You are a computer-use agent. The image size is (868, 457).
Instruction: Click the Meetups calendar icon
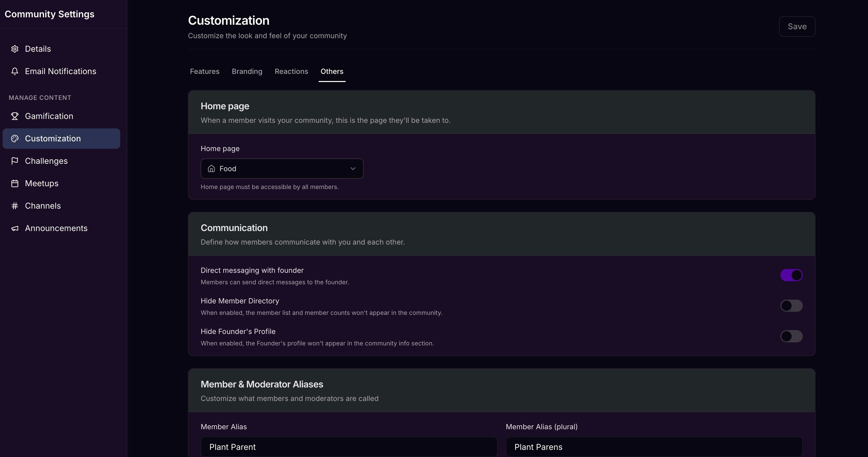tap(15, 183)
